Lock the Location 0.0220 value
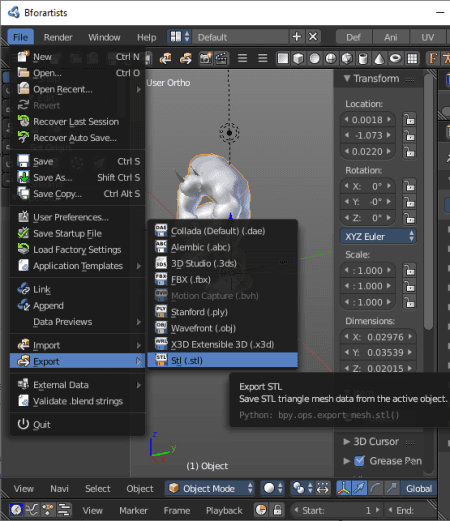 pyautogui.click(x=409, y=152)
